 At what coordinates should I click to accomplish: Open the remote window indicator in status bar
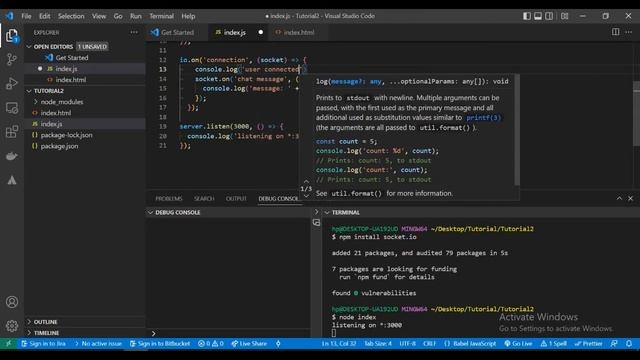click(x=9, y=344)
